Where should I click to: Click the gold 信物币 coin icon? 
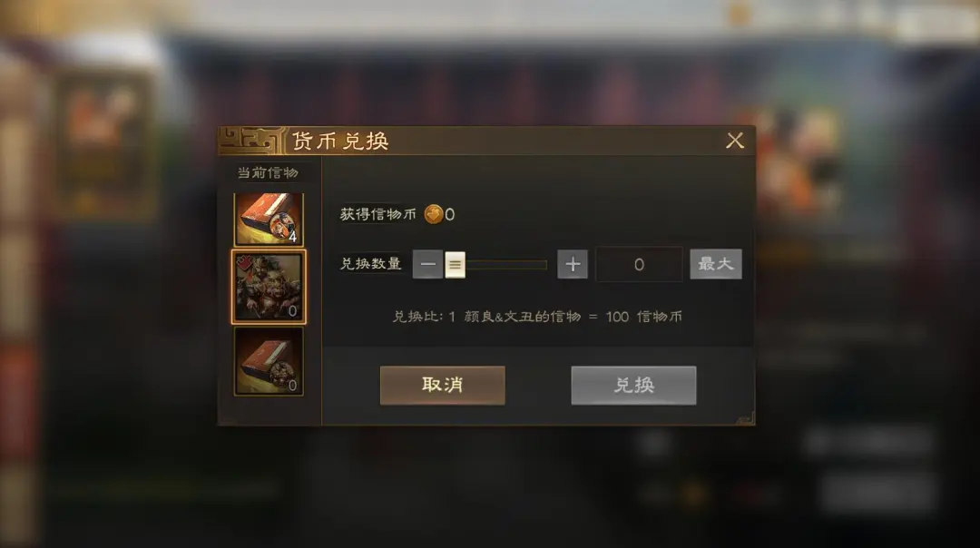(433, 214)
